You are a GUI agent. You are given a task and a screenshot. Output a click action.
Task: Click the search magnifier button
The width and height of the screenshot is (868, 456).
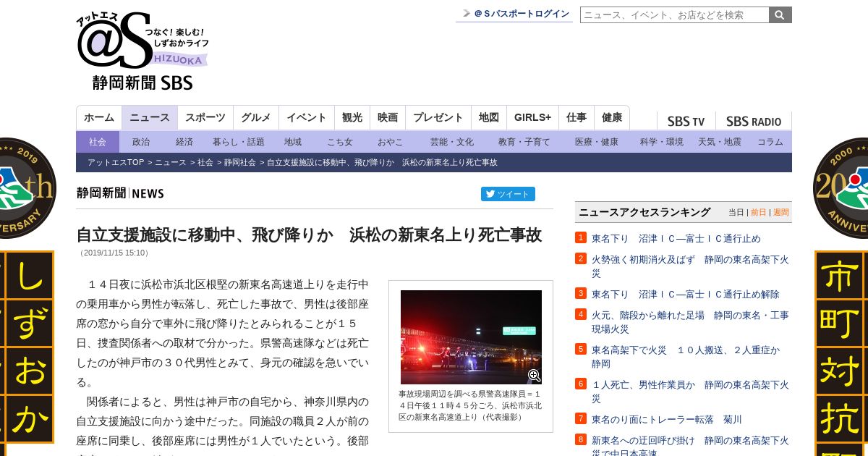point(780,14)
